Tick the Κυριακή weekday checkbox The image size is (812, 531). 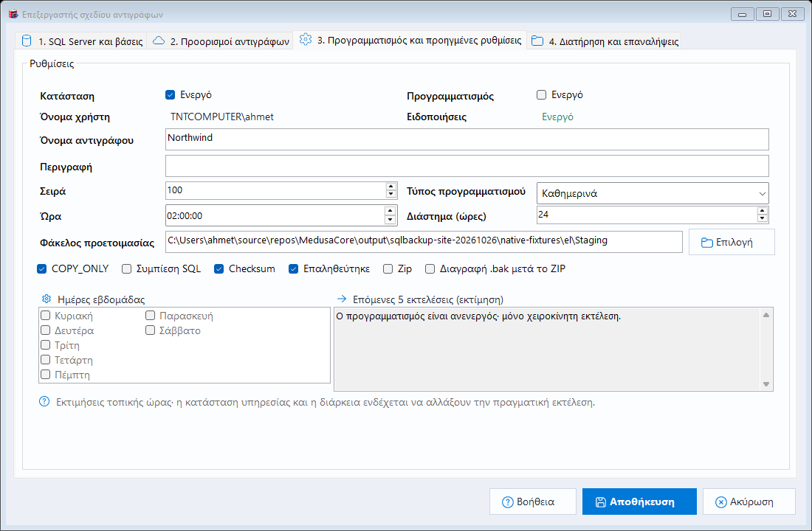click(x=46, y=316)
